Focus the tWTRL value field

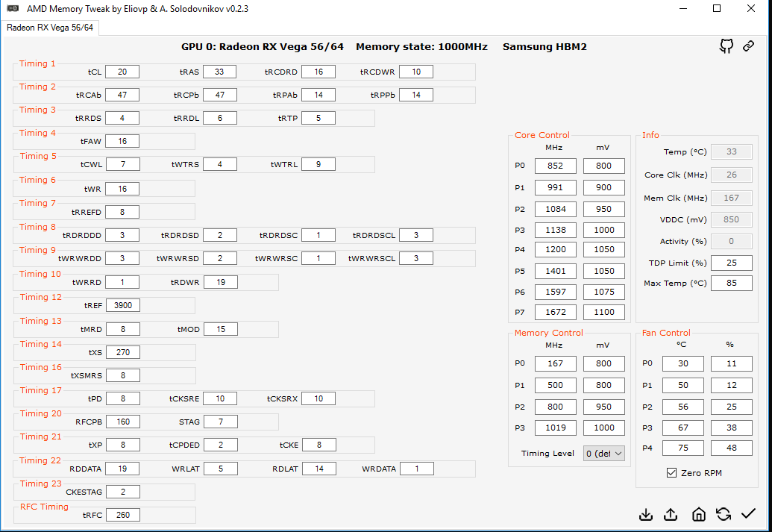318,165
